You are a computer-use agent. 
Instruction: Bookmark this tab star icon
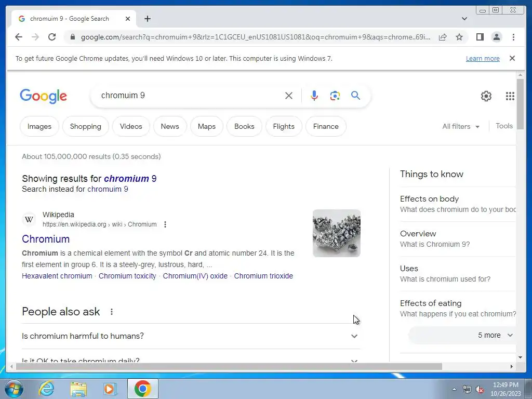pos(459,37)
